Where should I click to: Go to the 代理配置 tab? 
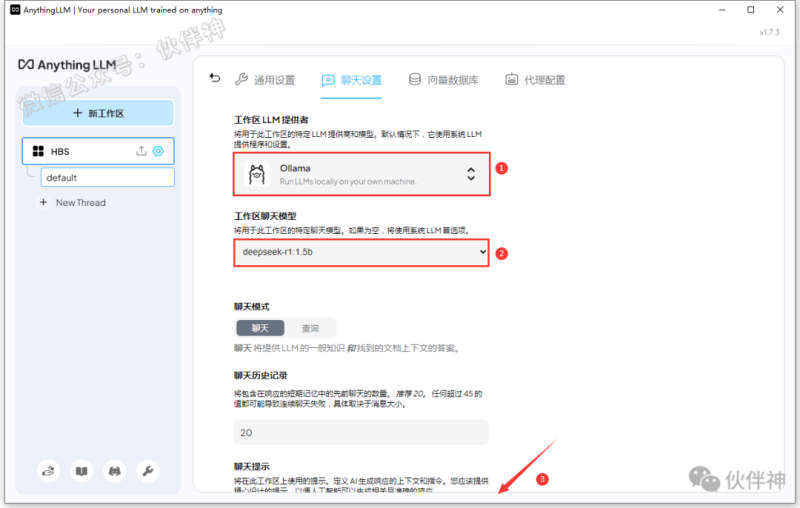535,80
